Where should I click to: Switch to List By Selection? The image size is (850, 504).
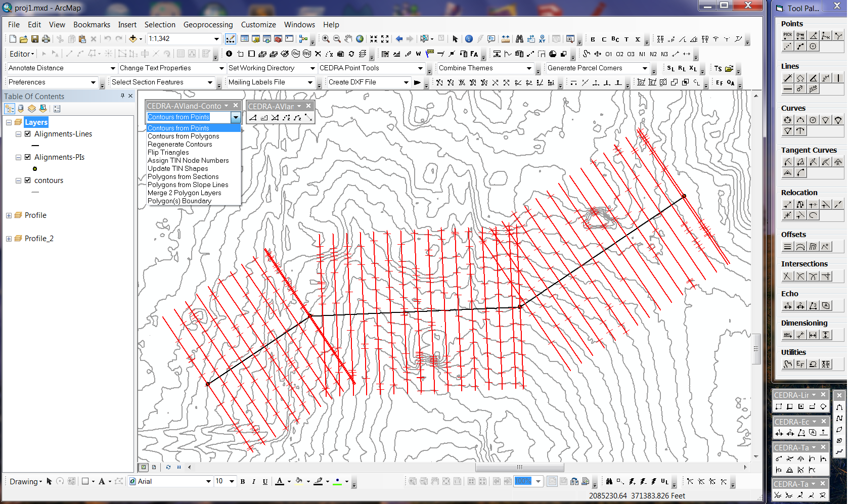(x=43, y=109)
